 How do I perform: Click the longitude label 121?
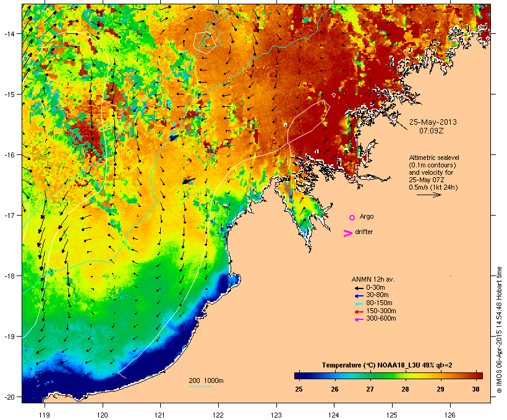[x=160, y=415]
